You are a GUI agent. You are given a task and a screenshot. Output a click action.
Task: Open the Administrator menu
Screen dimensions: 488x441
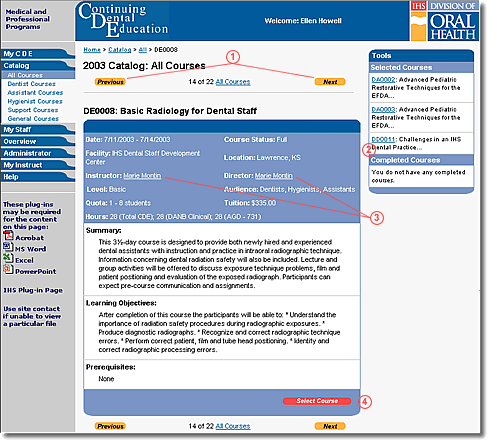click(38, 153)
